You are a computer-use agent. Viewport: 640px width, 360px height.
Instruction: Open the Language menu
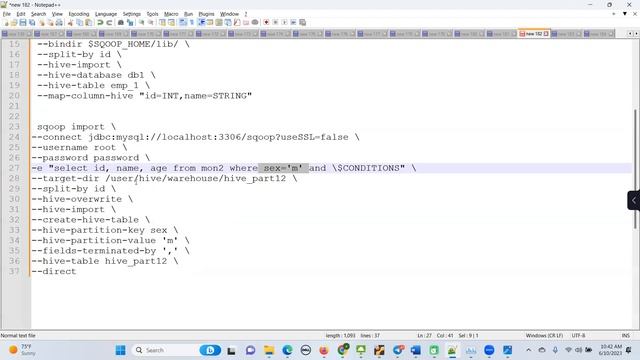[x=106, y=14]
